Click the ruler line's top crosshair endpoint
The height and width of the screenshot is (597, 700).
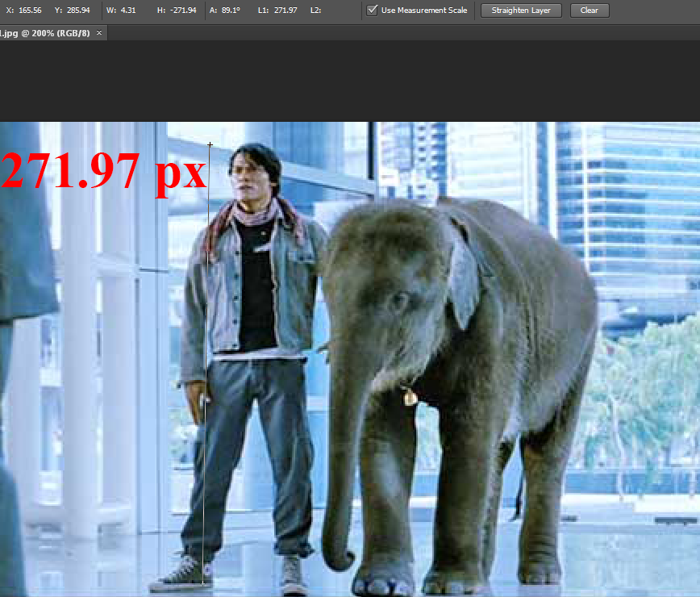[210, 145]
